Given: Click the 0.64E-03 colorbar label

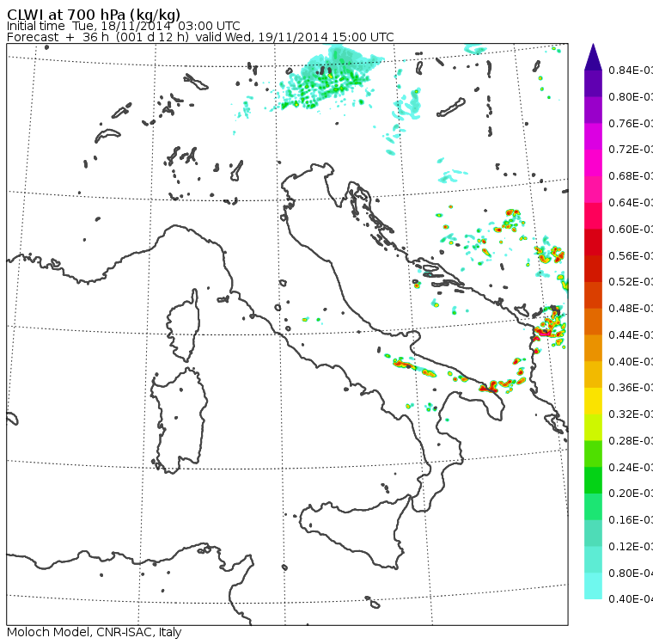Looking at the screenshot, I should coord(631,203).
